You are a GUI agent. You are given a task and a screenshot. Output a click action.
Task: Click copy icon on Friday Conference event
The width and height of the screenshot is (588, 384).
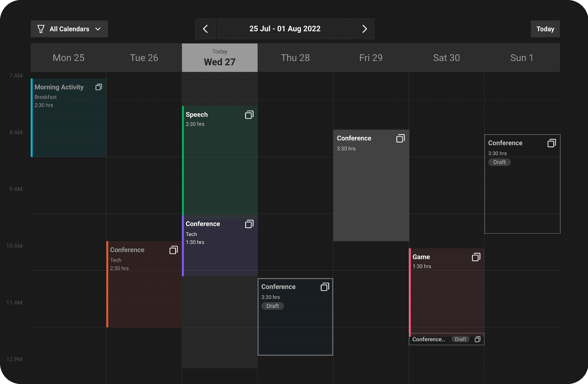click(400, 138)
